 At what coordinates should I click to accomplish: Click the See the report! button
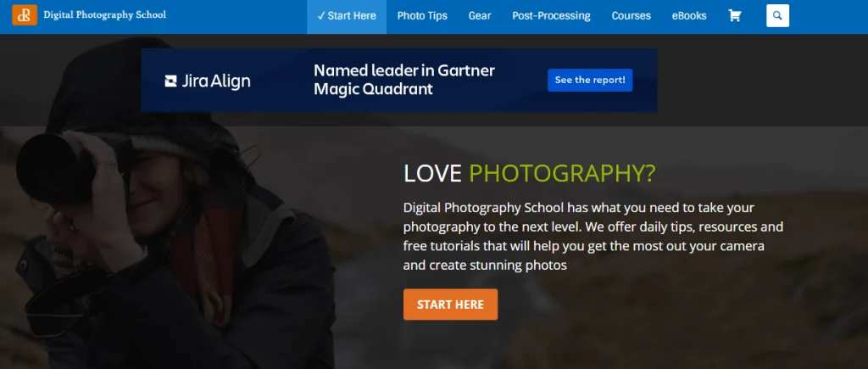pyautogui.click(x=590, y=81)
